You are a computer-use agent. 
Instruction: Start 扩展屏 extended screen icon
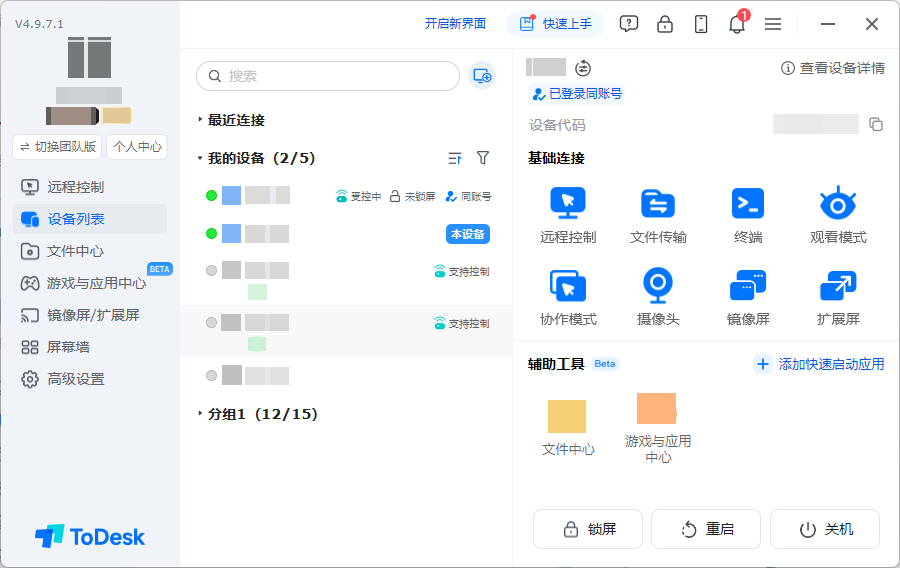[837, 285]
